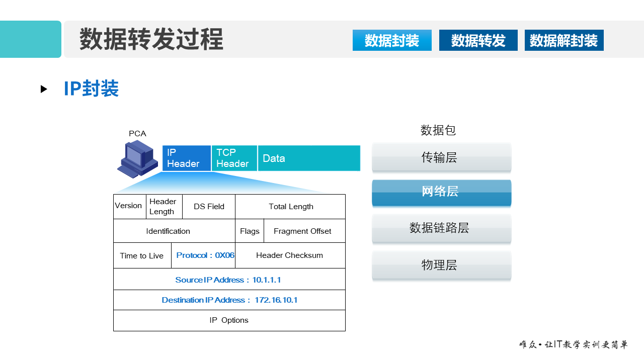Screen dimensions: 644x362
Task: Click the Source IP Address 10.1.1.1 row
Action: (x=229, y=280)
